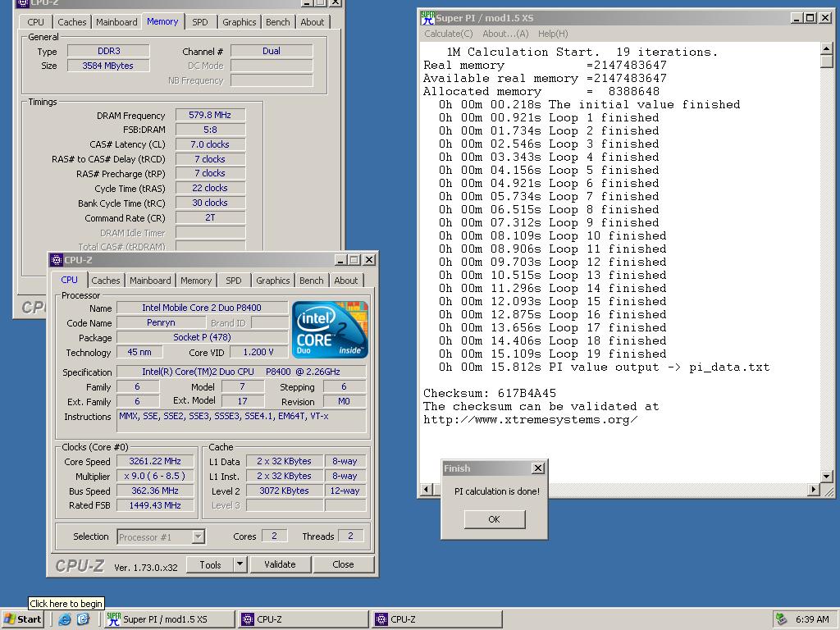840x630 pixels.
Task: Click the processor name P8400 field
Action: pos(202,308)
